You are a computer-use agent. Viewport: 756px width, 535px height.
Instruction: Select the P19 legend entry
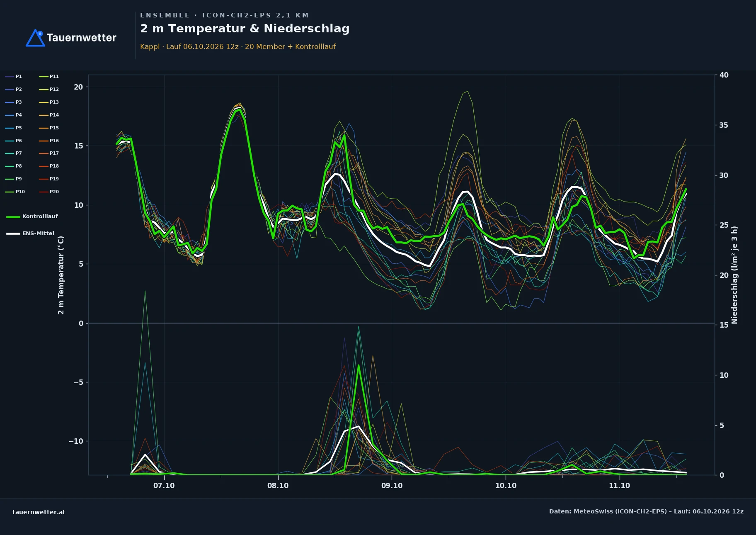(x=49, y=179)
